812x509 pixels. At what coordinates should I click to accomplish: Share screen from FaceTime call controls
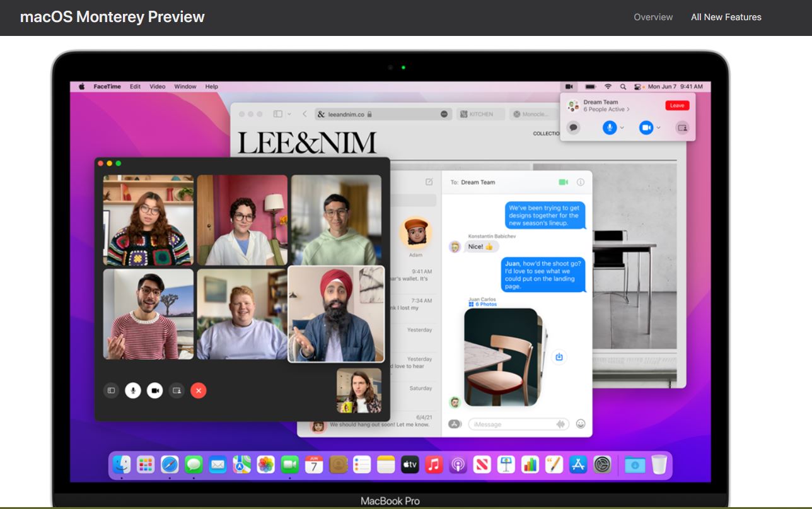tap(177, 390)
